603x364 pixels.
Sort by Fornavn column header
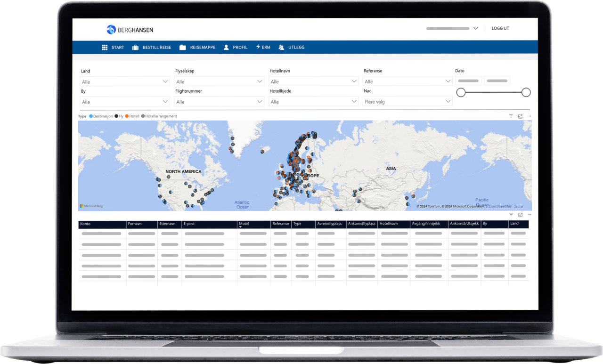click(x=142, y=225)
